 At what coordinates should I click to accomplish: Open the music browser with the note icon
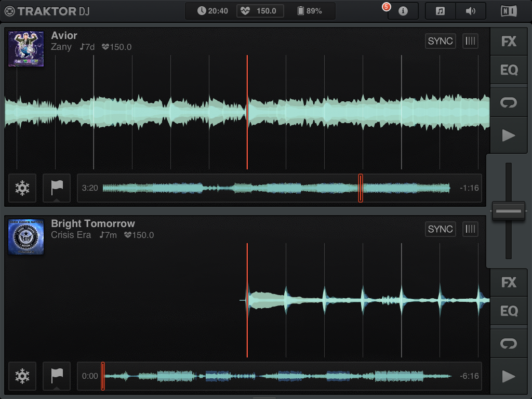pos(440,11)
